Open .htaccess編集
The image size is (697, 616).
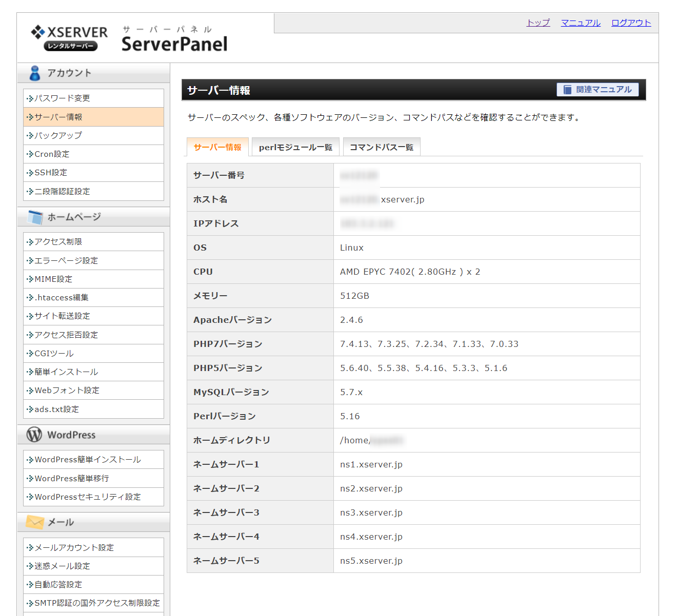click(94, 297)
